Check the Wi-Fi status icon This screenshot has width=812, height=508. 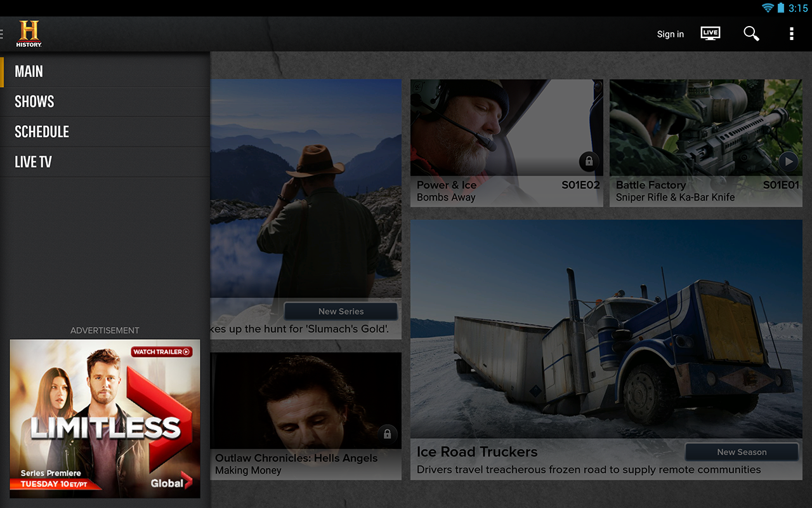768,8
